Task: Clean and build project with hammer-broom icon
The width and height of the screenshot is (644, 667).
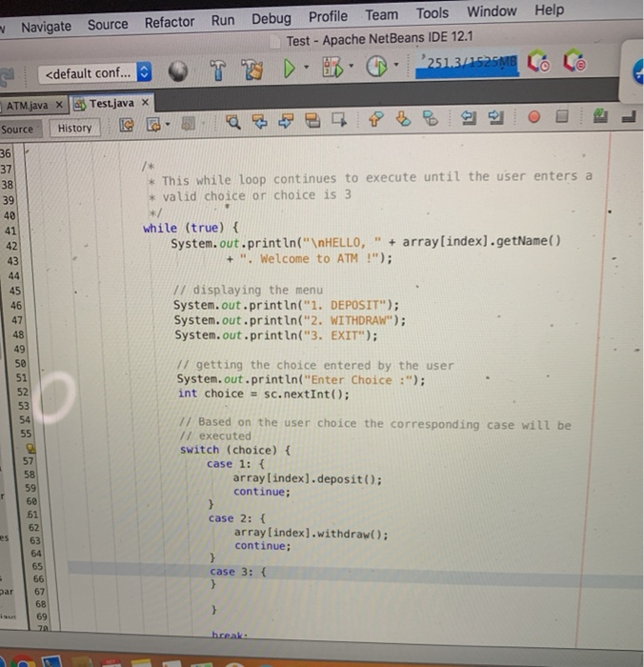Action: (x=252, y=69)
